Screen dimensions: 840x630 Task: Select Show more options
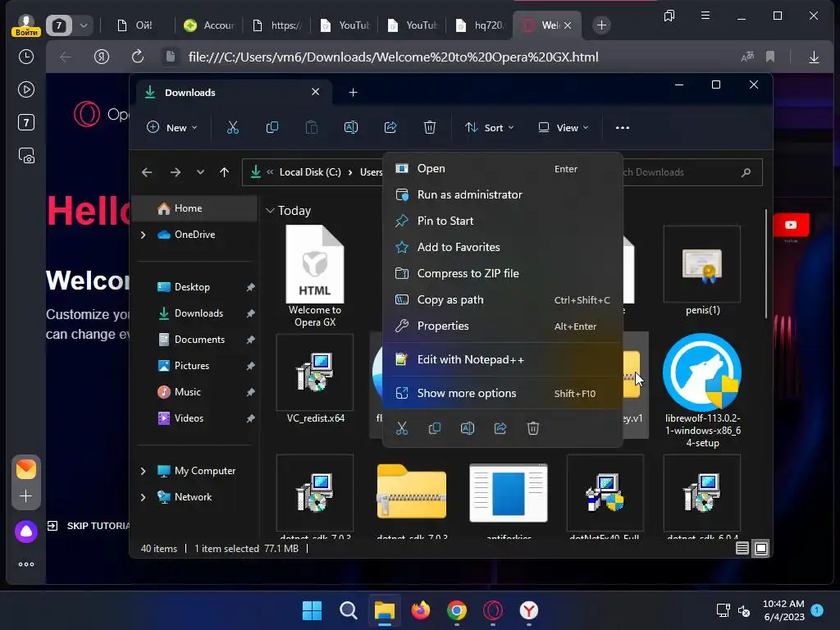tap(503, 393)
